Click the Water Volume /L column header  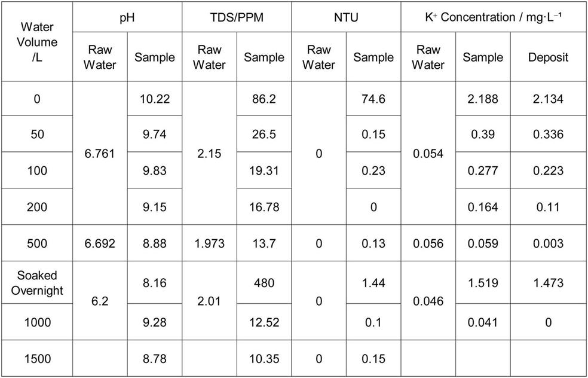pyautogui.click(x=37, y=42)
